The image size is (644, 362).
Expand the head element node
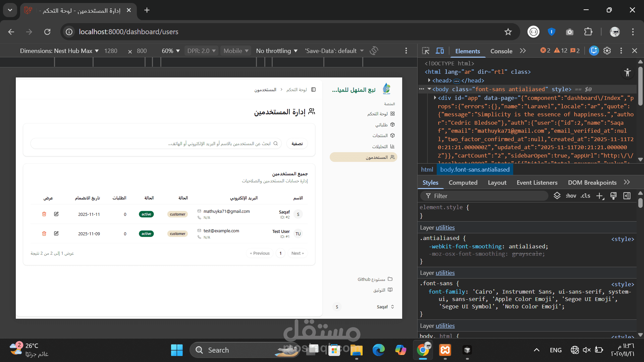pyautogui.click(x=429, y=80)
